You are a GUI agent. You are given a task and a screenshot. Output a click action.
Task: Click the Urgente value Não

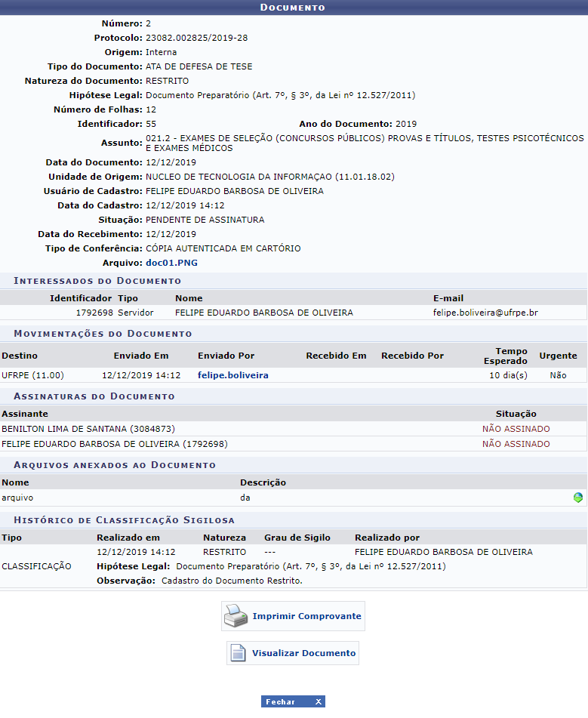[559, 375]
